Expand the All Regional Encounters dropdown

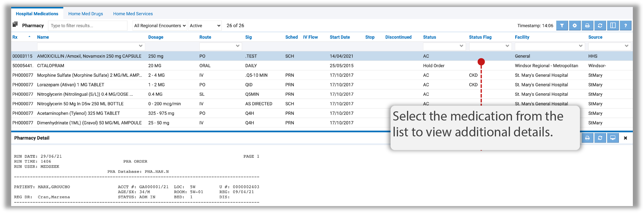pyautogui.click(x=160, y=26)
